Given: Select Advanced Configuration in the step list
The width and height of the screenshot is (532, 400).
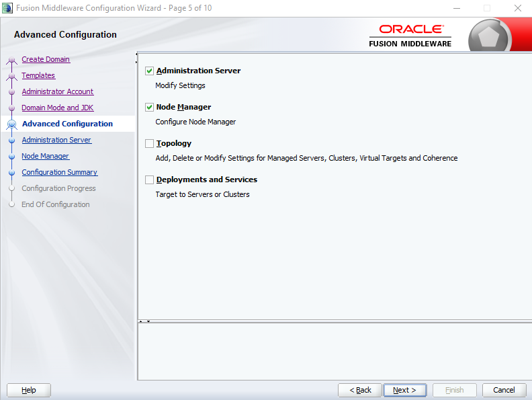Looking at the screenshot, I should click(68, 124).
